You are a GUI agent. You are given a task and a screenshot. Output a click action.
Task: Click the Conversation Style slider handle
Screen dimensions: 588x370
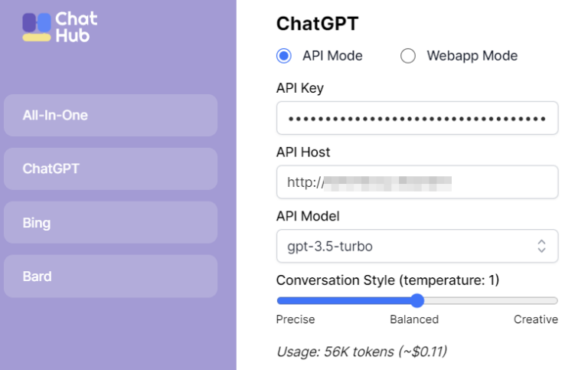(417, 300)
